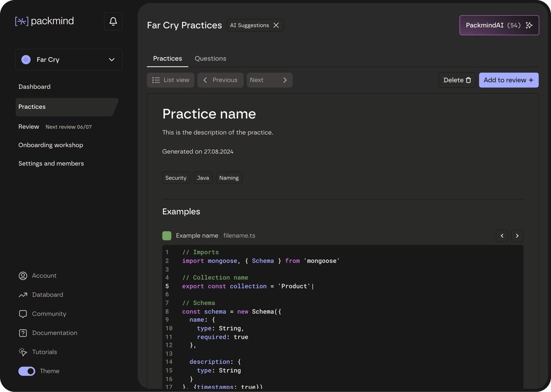Click the Practice name heading

click(209, 114)
